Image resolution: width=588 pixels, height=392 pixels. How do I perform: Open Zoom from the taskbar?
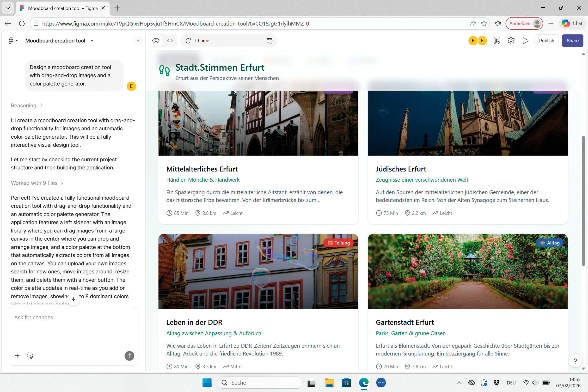click(381, 383)
